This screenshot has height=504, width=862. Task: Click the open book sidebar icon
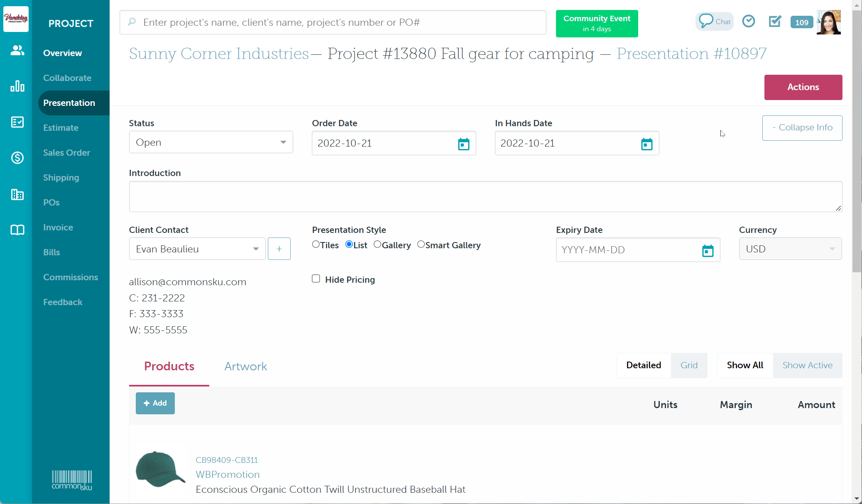click(17, 230)
